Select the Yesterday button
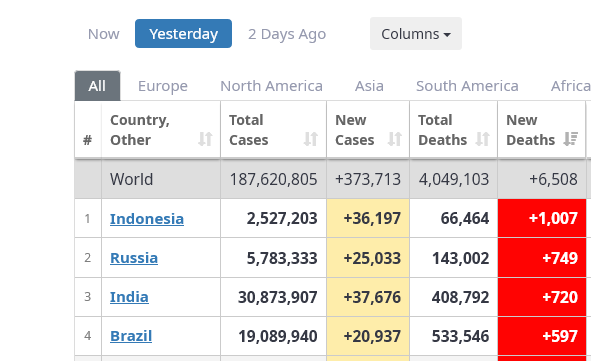Screen dimensions: 591x361 [184, 34]
